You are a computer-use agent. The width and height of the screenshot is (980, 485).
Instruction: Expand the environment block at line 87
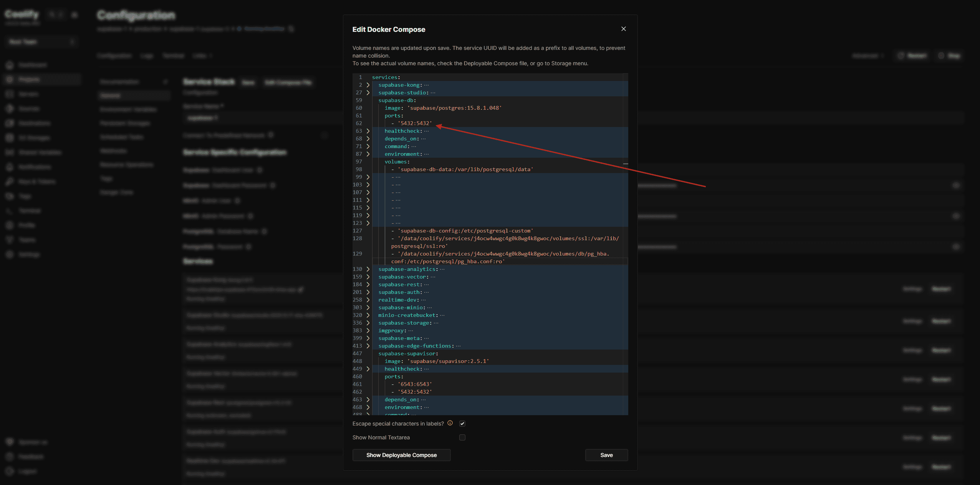[368, 154]
